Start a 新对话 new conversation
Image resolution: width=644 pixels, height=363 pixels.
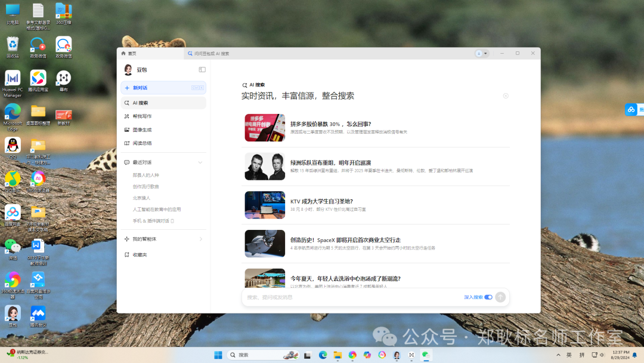point(163,88)
